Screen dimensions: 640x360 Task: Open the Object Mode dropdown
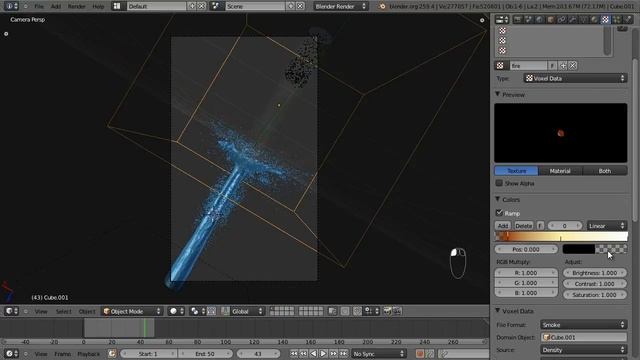tap(132, 311)
